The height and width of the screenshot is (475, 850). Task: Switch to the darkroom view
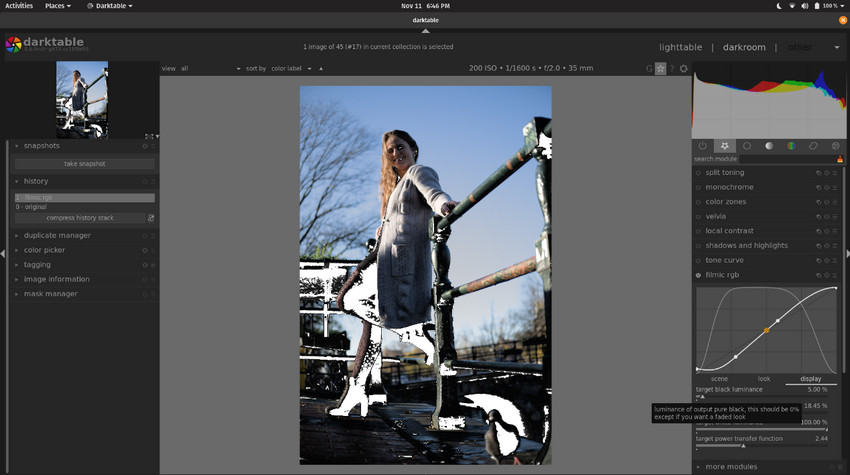(744, 47)
